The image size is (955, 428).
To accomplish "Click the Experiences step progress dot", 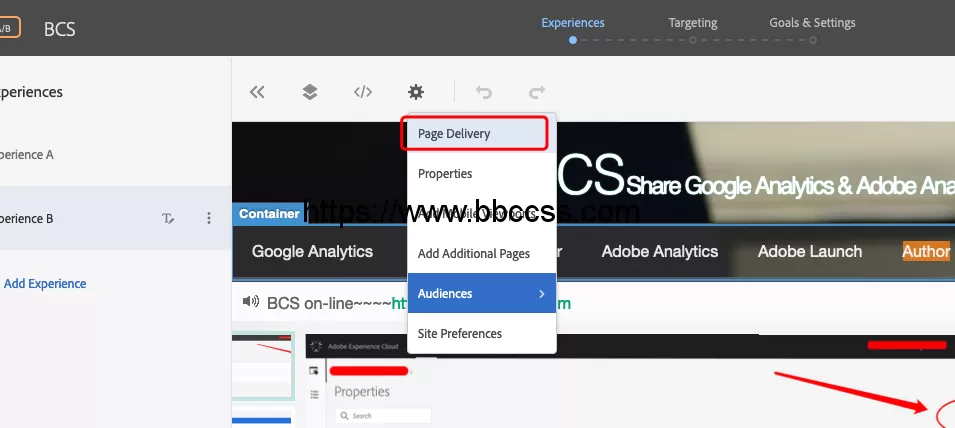I will [573, 40].
